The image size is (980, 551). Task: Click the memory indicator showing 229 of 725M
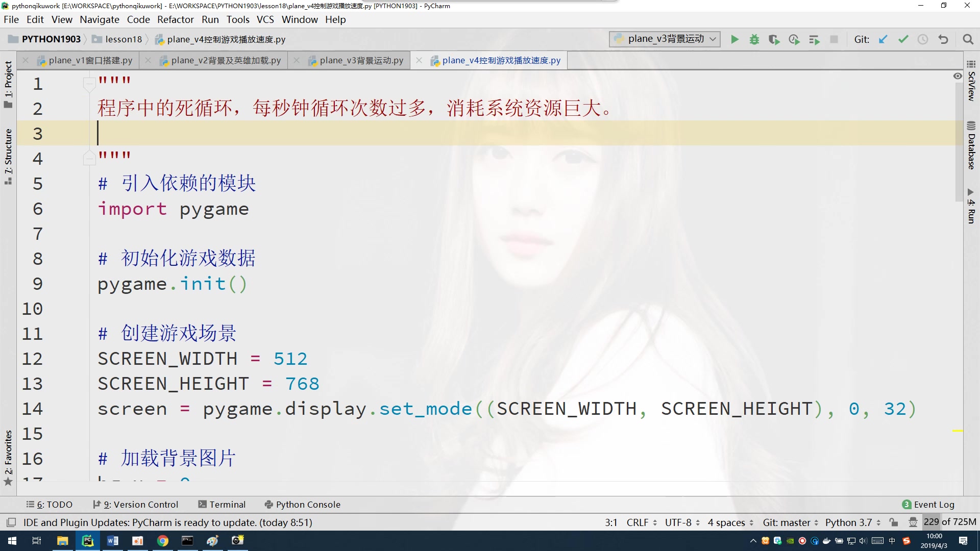[x=950, y=522]
